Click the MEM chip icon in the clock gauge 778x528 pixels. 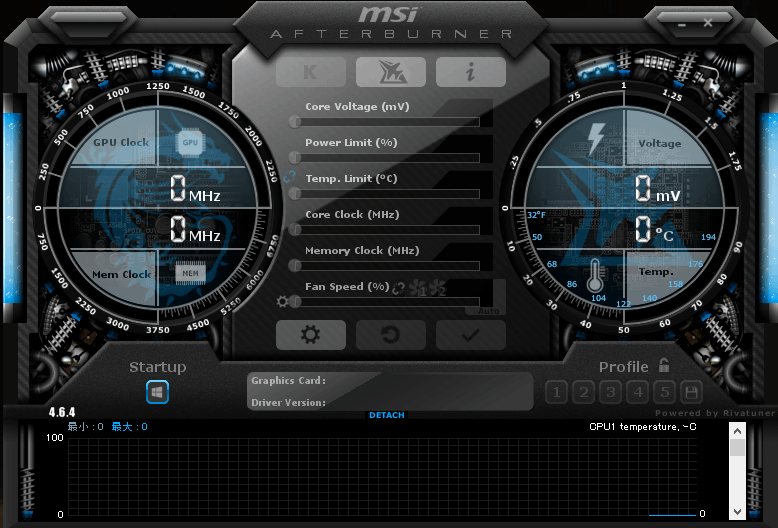pyautogui.click(x=190, y=273)
